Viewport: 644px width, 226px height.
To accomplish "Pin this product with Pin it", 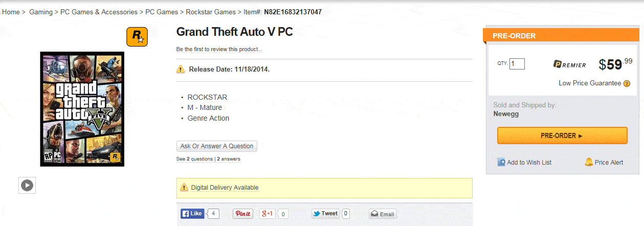I will click(243, 214).
